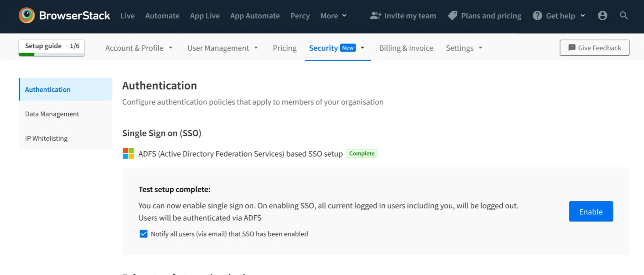Select IP Whitelisting in the sidebar
This screenshot has height=275, width=644.
click(46, 139)
